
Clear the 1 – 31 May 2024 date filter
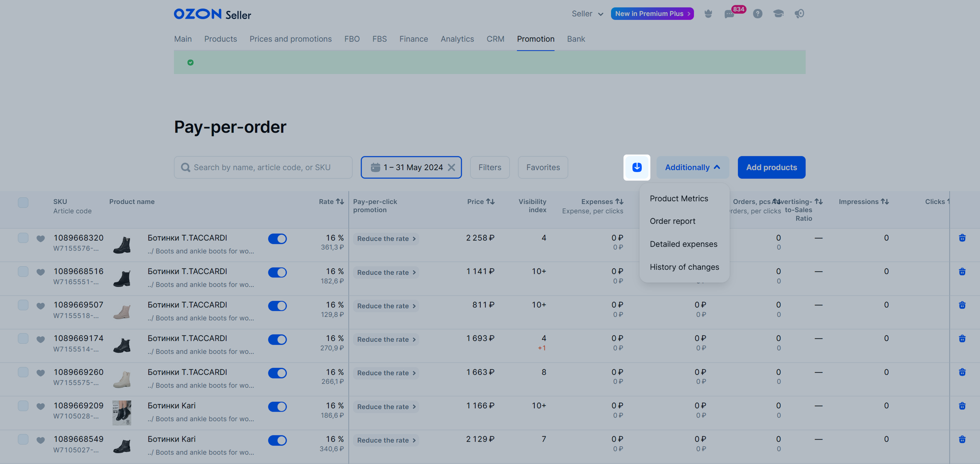click(451, 168)
